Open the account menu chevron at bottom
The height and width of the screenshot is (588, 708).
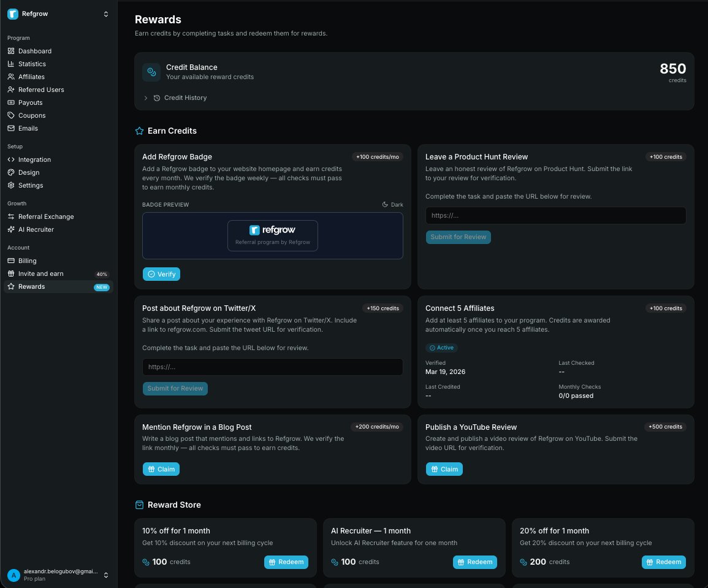(x=105, y=575)
